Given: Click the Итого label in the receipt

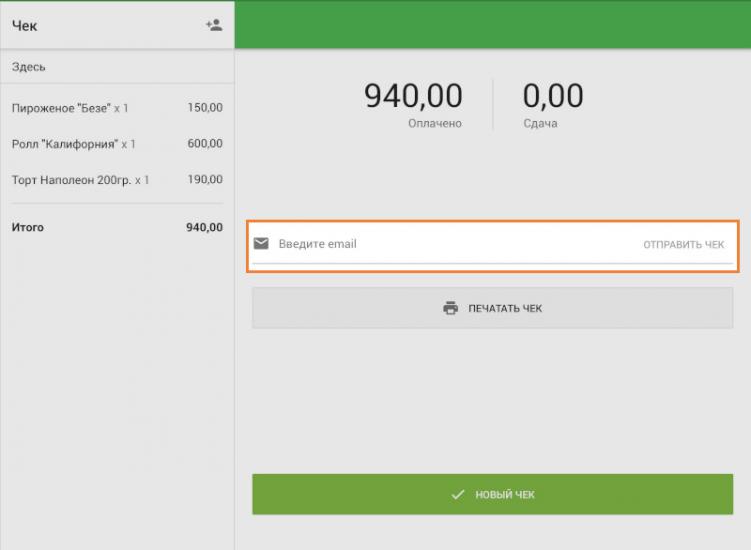Looking at the screenshot, I should [28, 228].
